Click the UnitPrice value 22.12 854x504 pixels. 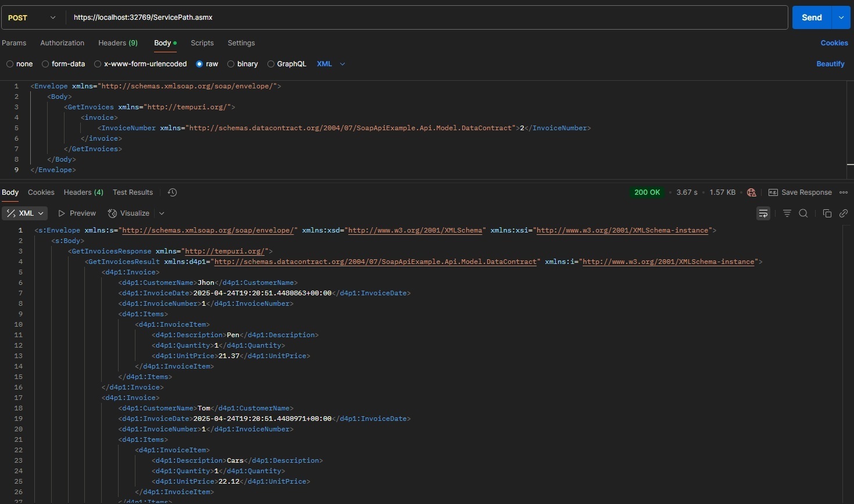click(229, 481)
